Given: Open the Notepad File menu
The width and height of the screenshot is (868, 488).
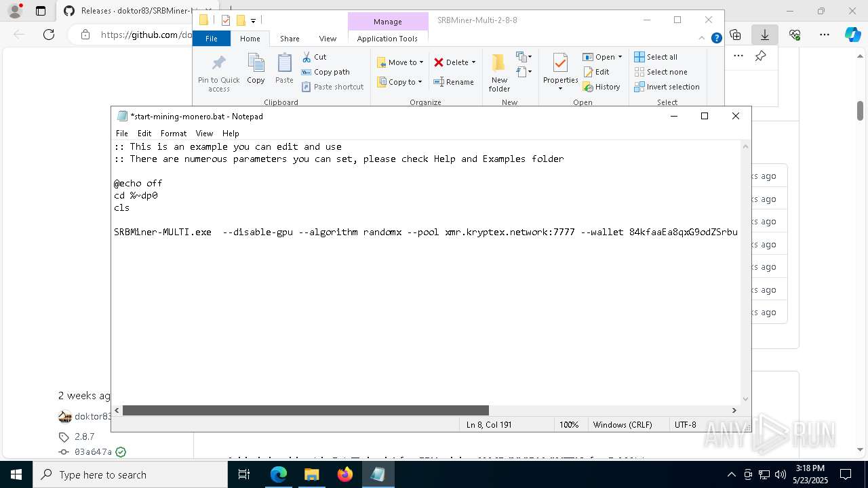Looking at the screenshot, I should [x=121, y=134].
